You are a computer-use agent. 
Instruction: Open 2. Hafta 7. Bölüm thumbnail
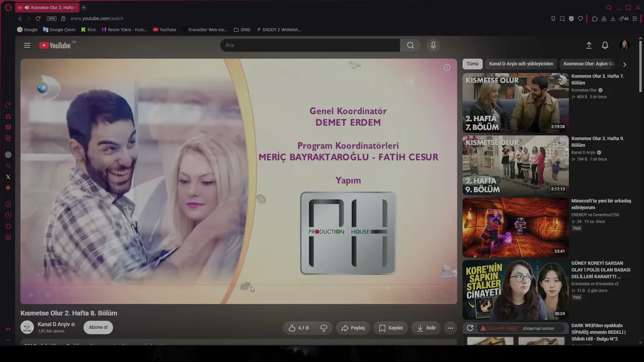click(x=516, y=103)
